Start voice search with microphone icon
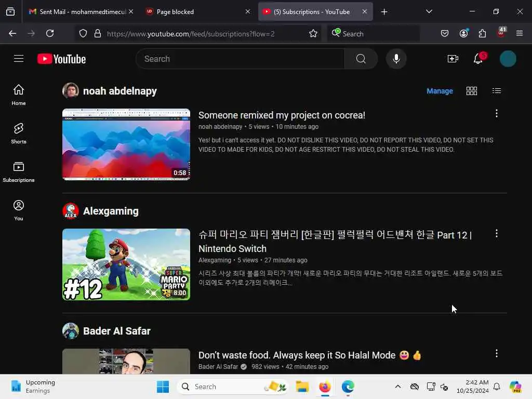532x399 pixels. [396, 59]
